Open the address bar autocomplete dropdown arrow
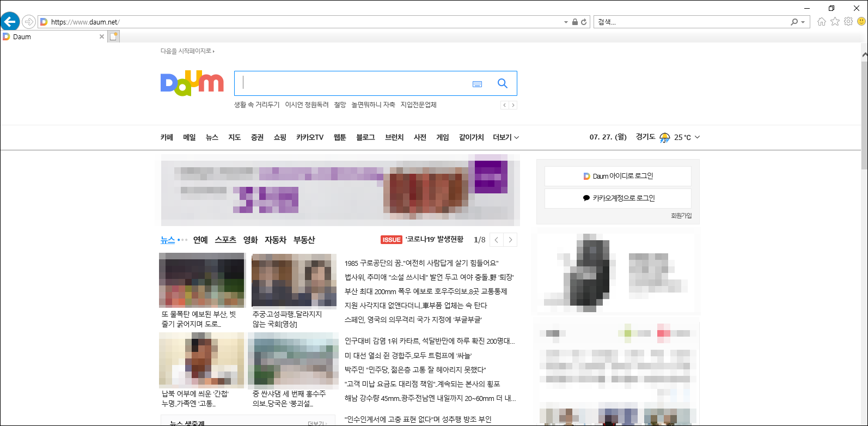Image resolution: width=868 pixels, height=426 pixels. pos(566,22)
